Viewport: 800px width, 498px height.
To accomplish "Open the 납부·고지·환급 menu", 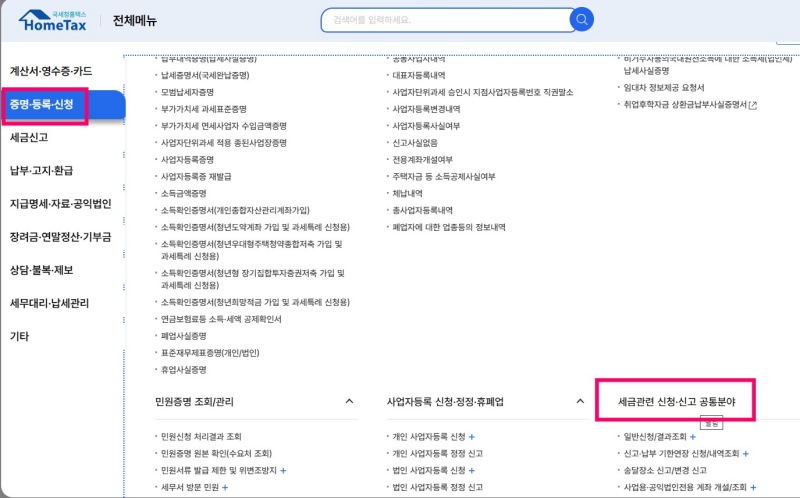I will (x=41, y=170).
